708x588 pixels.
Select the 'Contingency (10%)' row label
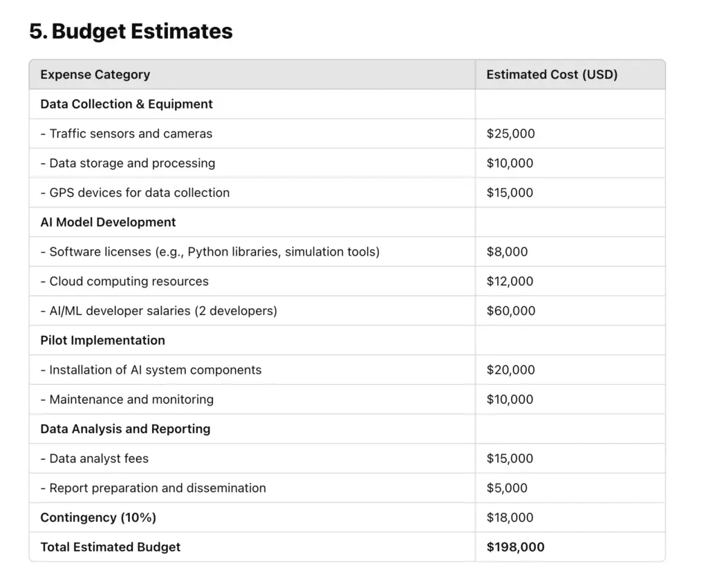[98, 518]
